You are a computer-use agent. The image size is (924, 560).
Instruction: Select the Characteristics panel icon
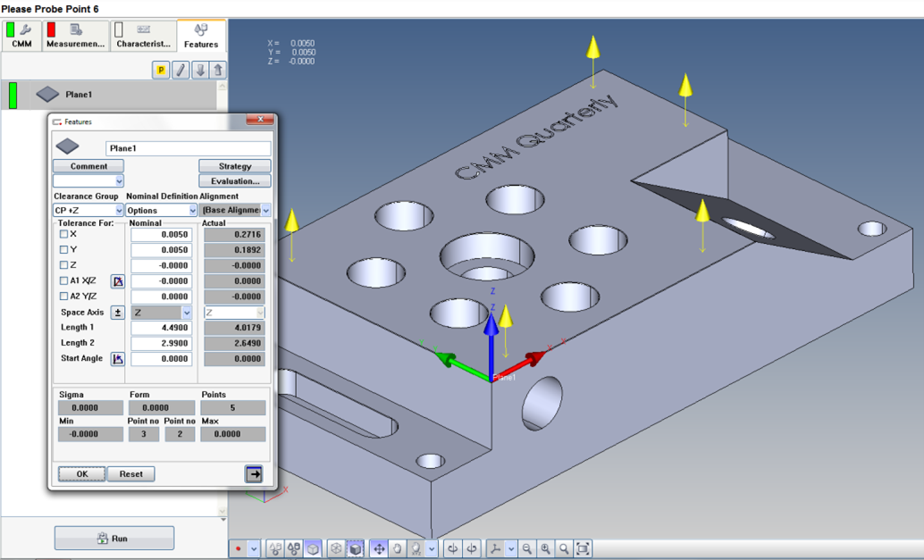142,36
